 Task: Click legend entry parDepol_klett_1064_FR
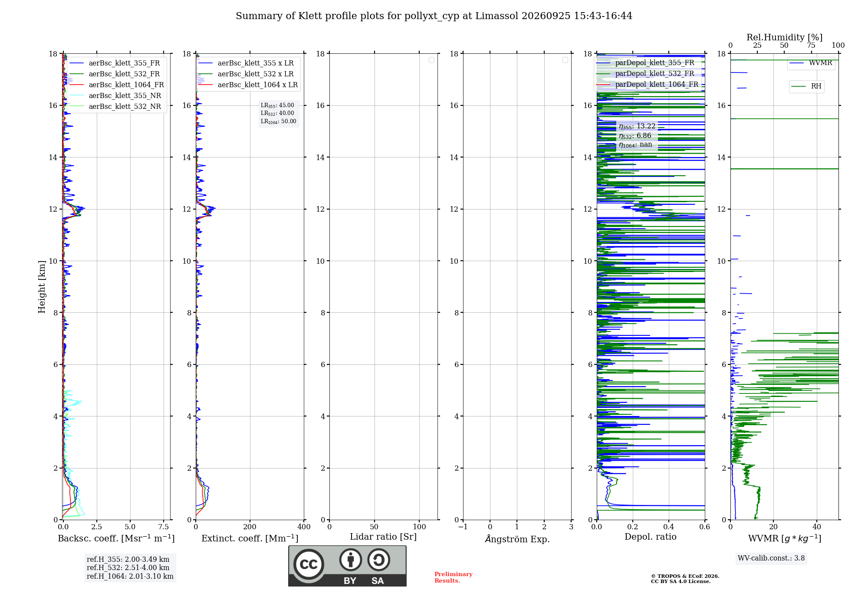click(648, 85)
